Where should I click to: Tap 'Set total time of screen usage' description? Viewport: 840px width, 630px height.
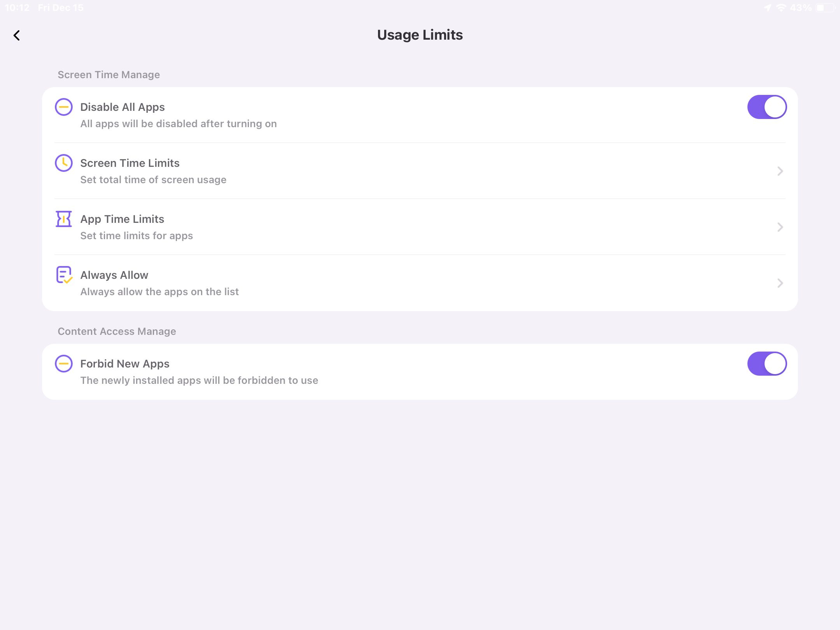click(x=153, y=180)
